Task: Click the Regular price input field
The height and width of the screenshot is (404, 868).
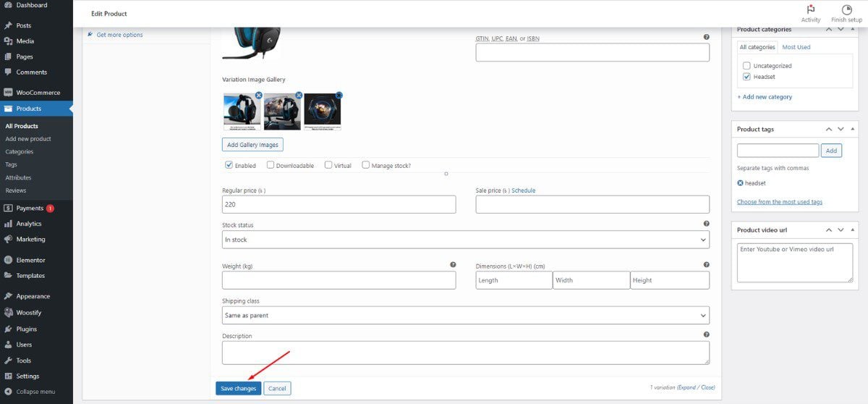Action: [x=339, y=205]
